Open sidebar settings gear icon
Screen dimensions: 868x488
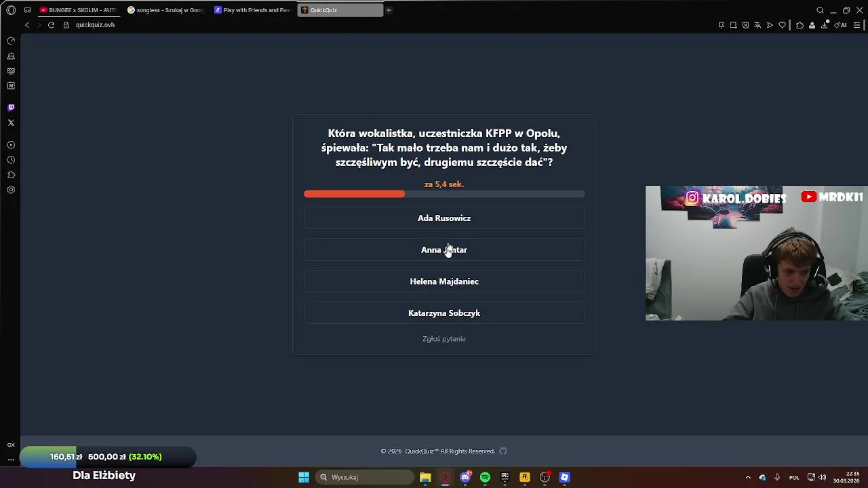pyautogui.click(x=11, y=190)
